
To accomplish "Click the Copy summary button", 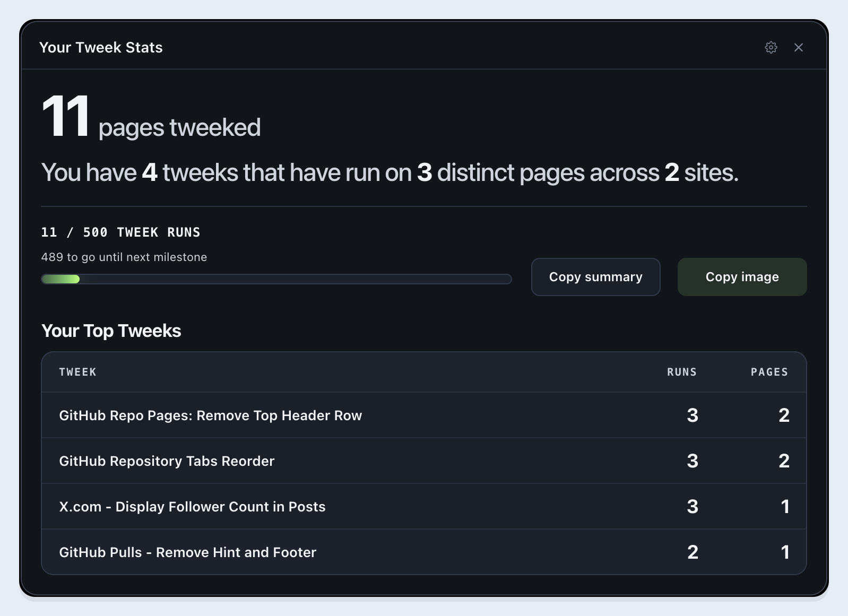I will [595, 277].
